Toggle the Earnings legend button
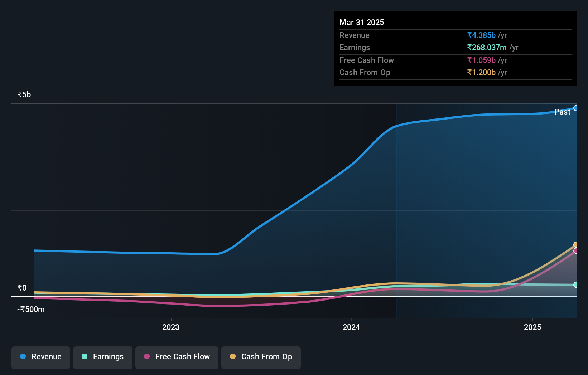This screenshot has width=588, height=375. click(103, 357)
